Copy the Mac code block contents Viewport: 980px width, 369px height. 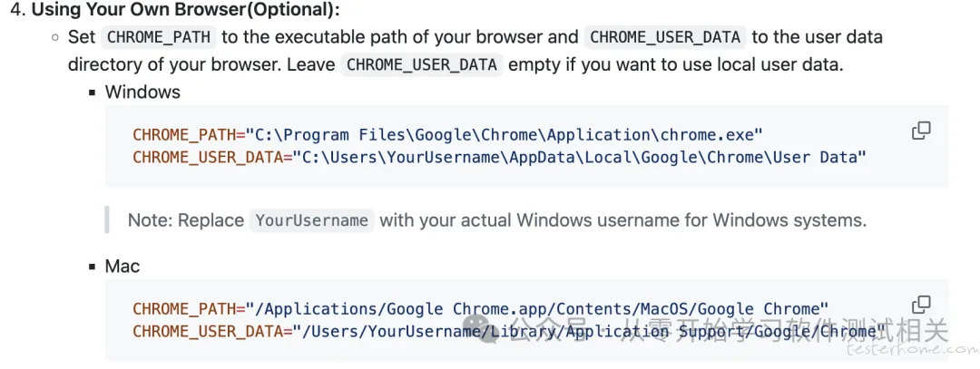[921, 305]
